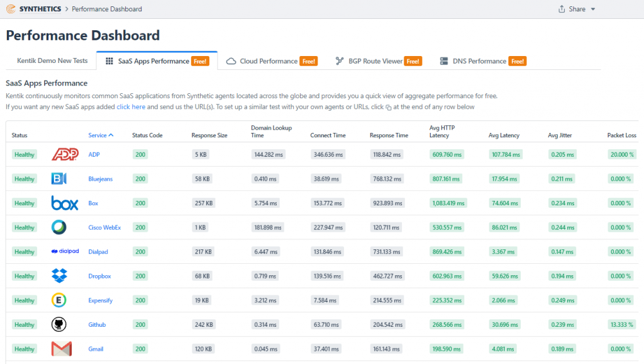
Task: Select the SaaS Apps Performance tab
Action: (x=157, y=61)
